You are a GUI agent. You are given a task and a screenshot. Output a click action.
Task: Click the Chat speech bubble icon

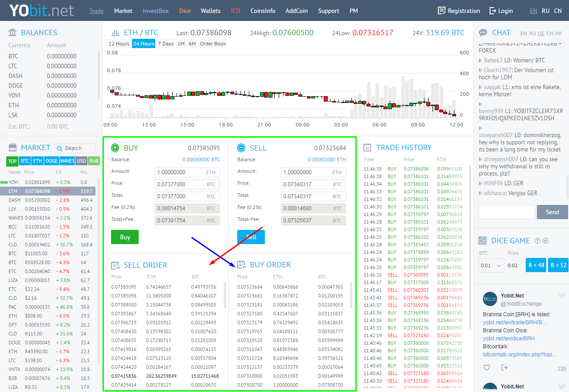[483, 33]
